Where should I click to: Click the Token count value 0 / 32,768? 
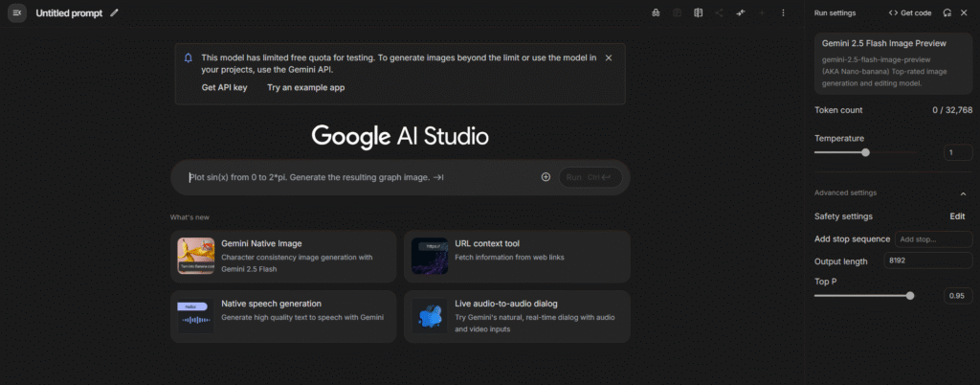tap(952, 110)
